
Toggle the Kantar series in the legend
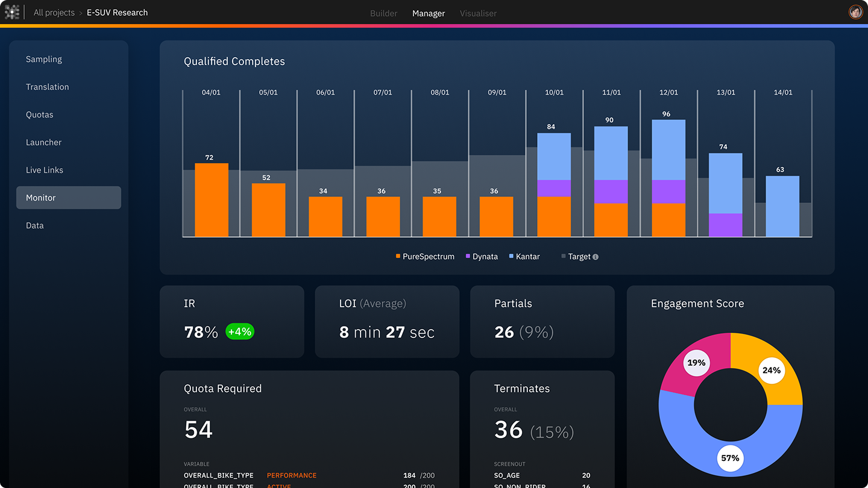pos(524,256)
